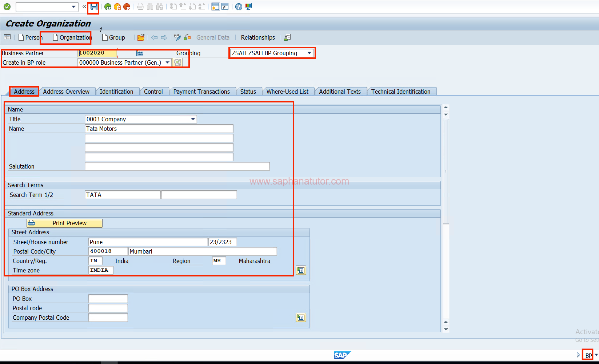Viewport: 599px width, 364px height.
Task: Go to First Page icon
Action: pos(173,7)
